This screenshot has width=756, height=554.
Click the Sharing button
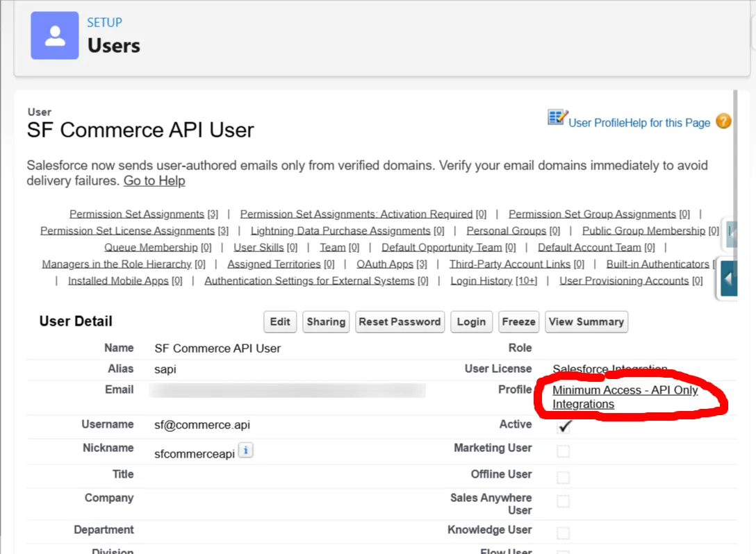[326, 322]
